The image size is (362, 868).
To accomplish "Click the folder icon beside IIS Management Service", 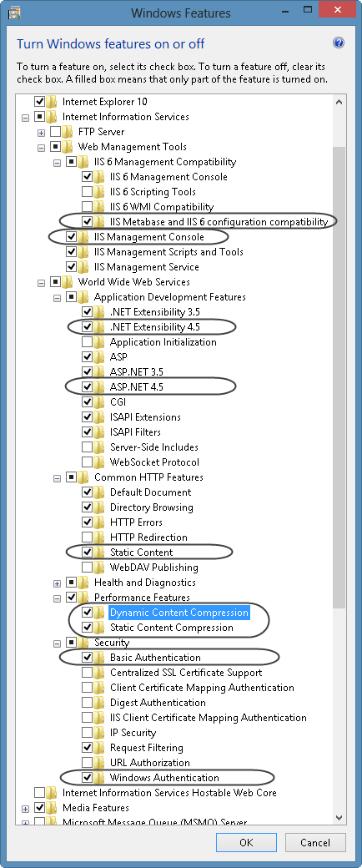I will pyautogui.click(x=83, y=267).
